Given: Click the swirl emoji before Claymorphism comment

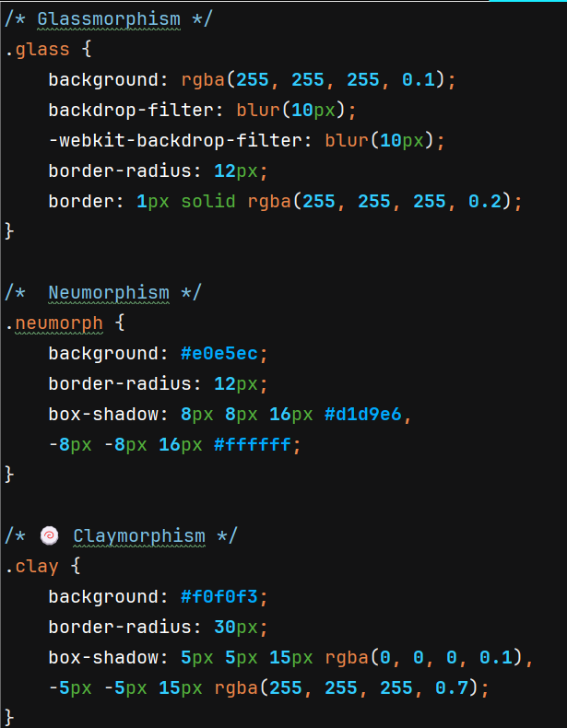Looking at the screenshot, I should [x=49, y=535].
